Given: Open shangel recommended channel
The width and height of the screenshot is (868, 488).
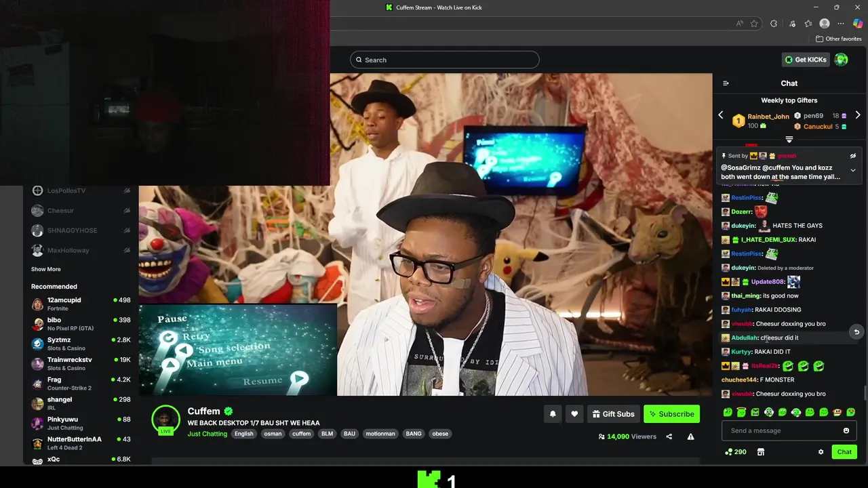Looking at the screenshot, I should click(x=81, y=403).
